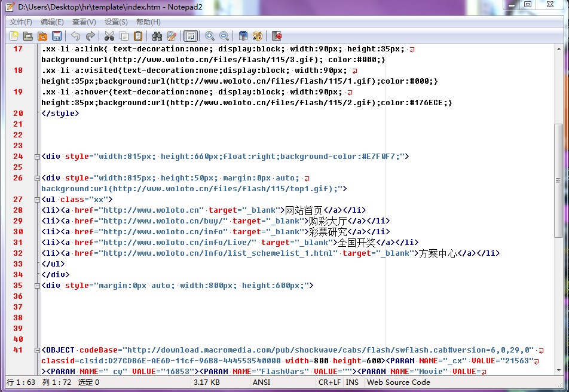Click the New document toolbar icon
The width and height of the screenshot is (569, 392).
[x=14, y=36]
